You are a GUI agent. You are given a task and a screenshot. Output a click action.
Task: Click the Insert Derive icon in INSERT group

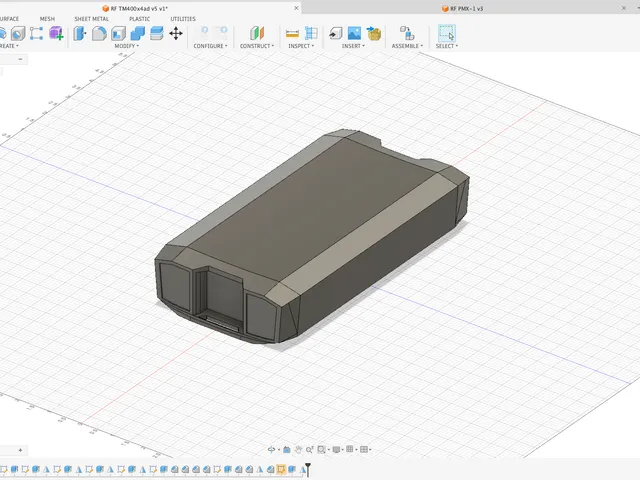tap(336, 33)
